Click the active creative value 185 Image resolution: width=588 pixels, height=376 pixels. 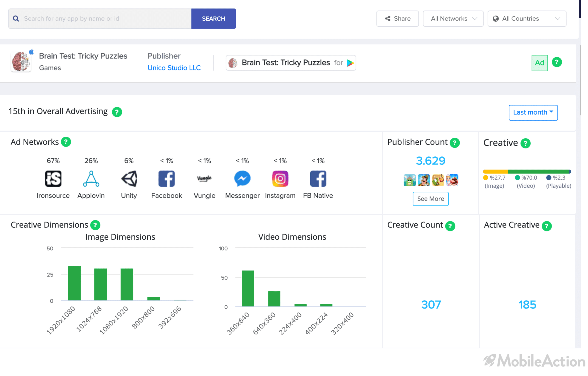[527, 305]
